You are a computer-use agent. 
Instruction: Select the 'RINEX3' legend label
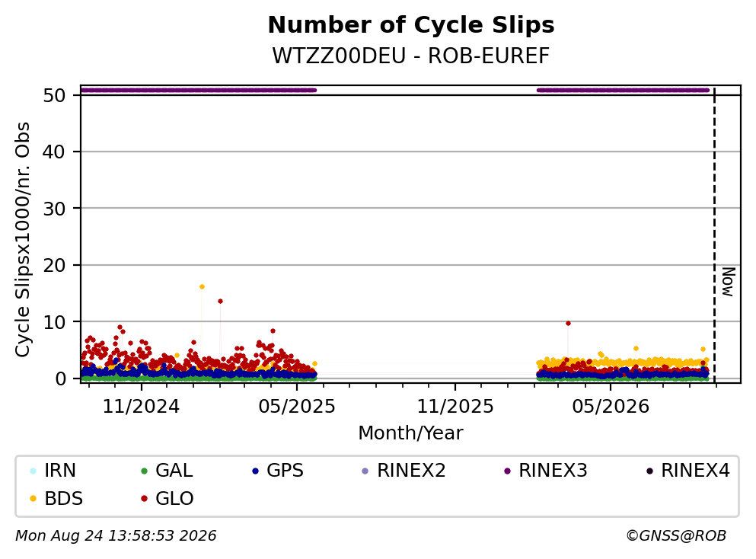pos(553,471)
